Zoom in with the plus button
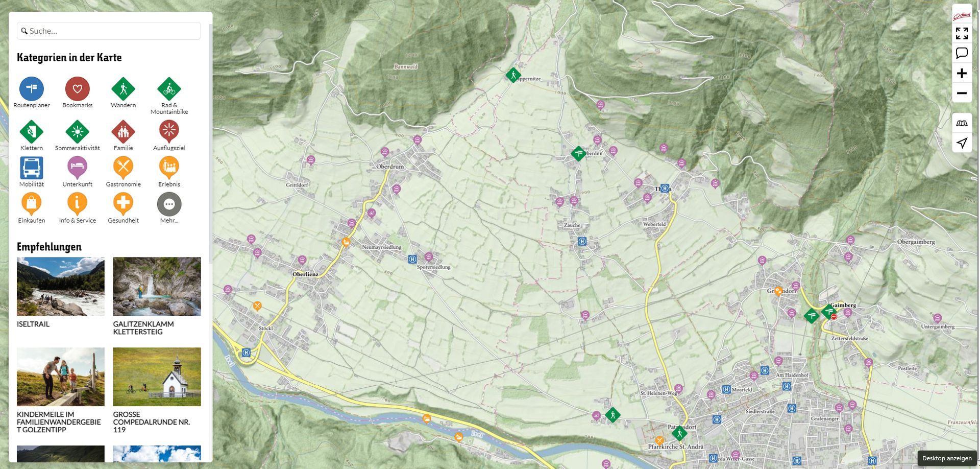The height and width of the screenshot is (469, 980). pyautogui.click(x=962, y=73)
